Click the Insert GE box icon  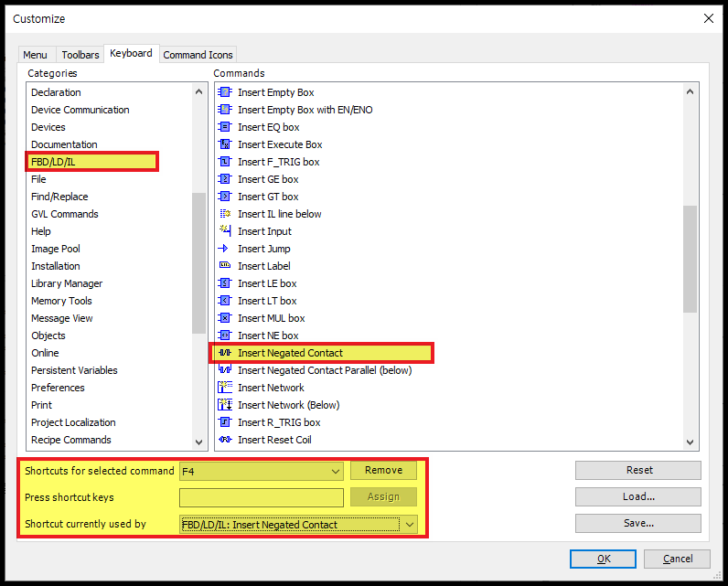[225, 178]
